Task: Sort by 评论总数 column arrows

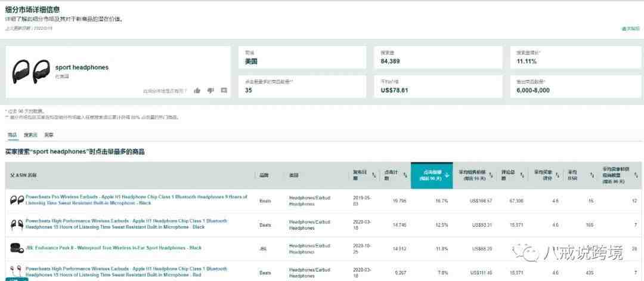Action: (522, 175)
